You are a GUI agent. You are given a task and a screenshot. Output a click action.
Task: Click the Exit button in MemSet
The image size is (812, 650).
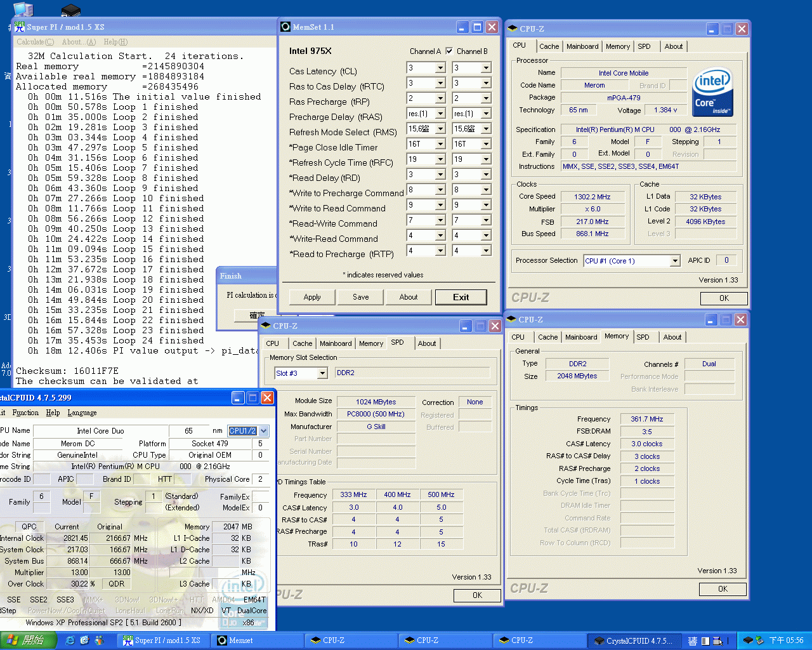pos(461,297)
